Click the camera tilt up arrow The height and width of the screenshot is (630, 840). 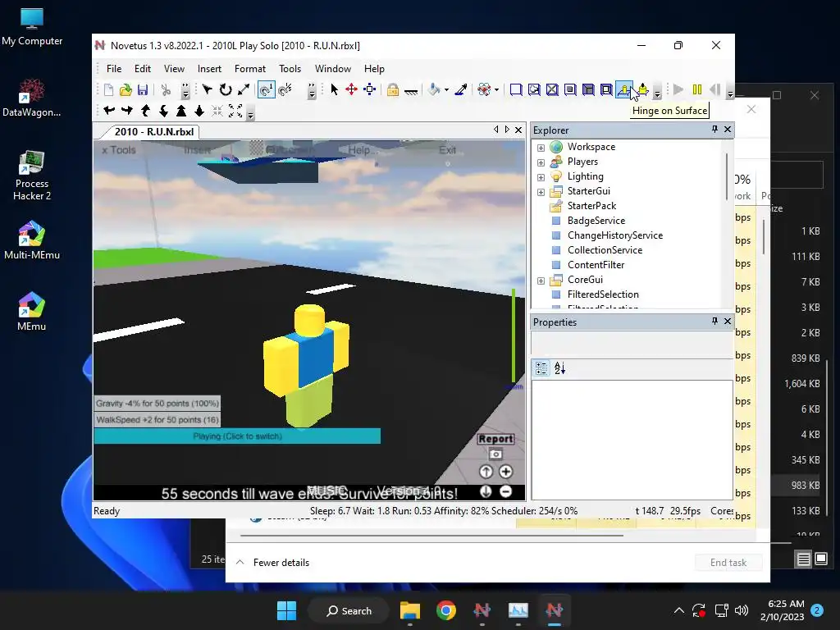click(x=145, y=111)
